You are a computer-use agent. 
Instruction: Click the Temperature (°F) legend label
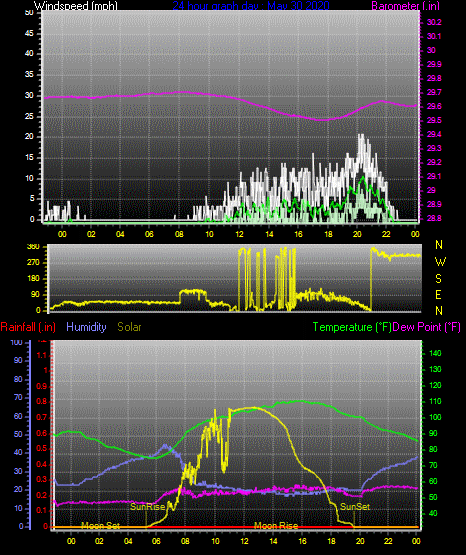(352, 327)
